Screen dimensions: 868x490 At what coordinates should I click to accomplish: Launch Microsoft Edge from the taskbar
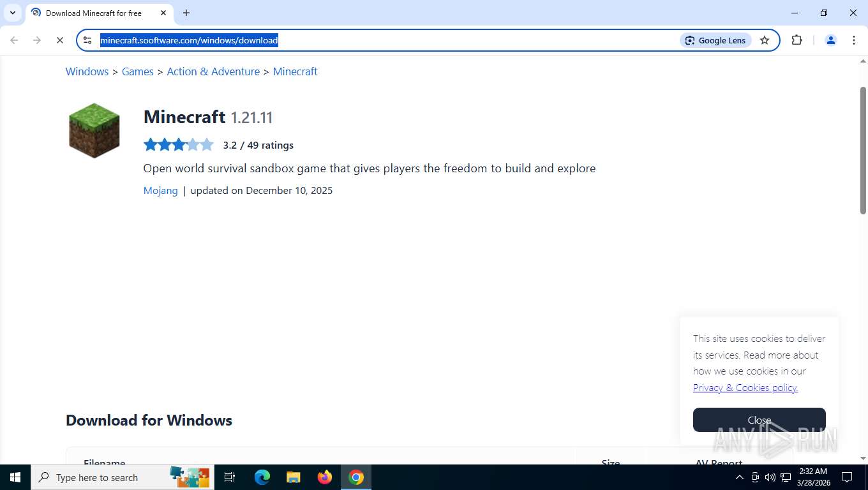pos(262,477)
